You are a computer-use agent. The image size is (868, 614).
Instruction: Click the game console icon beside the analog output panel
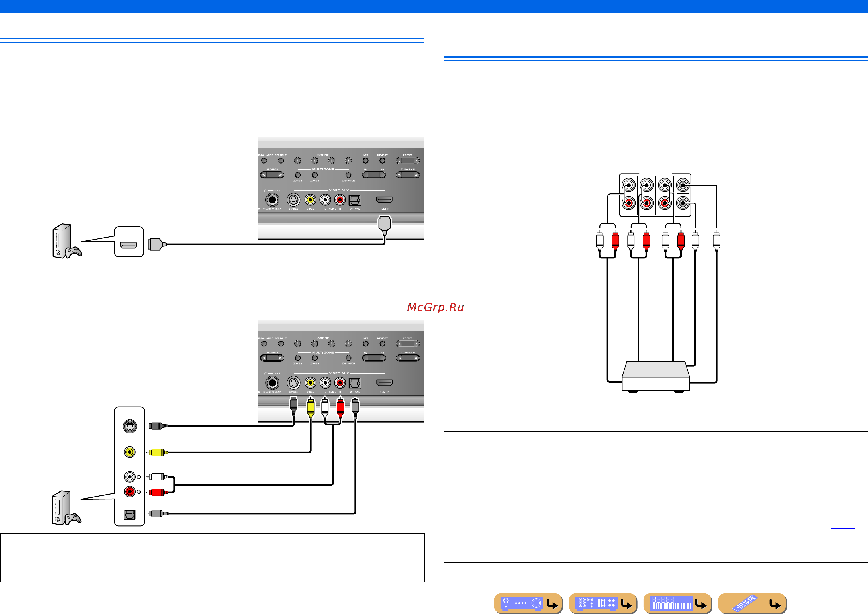[66, 508]
